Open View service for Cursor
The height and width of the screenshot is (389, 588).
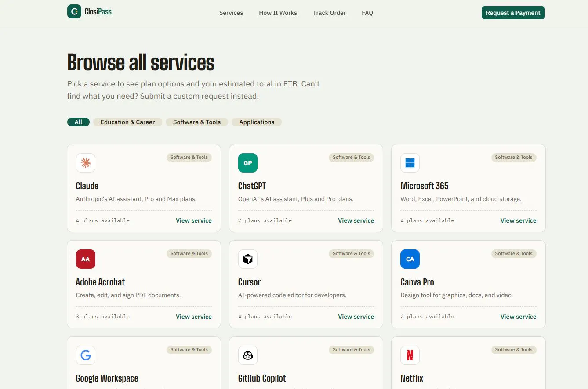coord(356,317)
